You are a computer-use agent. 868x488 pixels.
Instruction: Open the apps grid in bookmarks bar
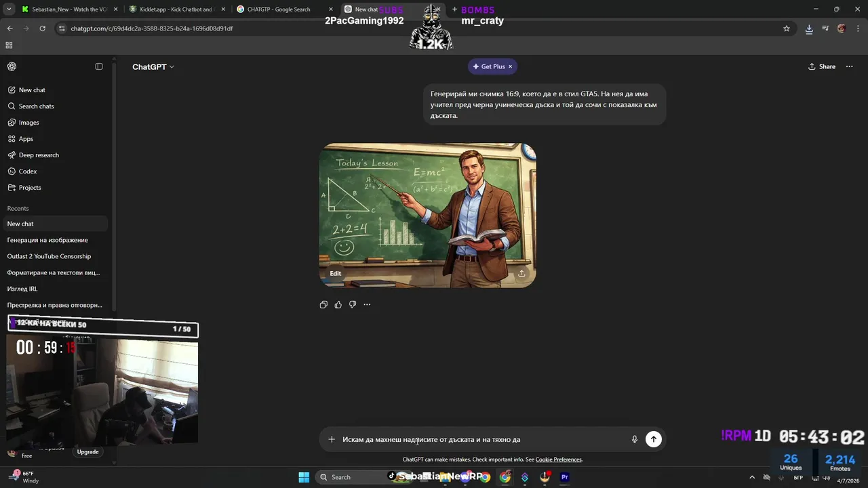[9, 45]
